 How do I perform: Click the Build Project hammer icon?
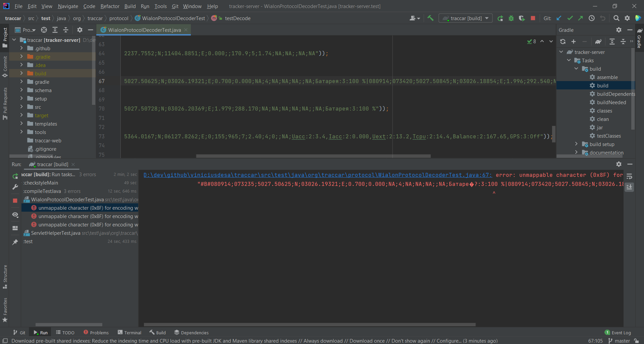430,18
